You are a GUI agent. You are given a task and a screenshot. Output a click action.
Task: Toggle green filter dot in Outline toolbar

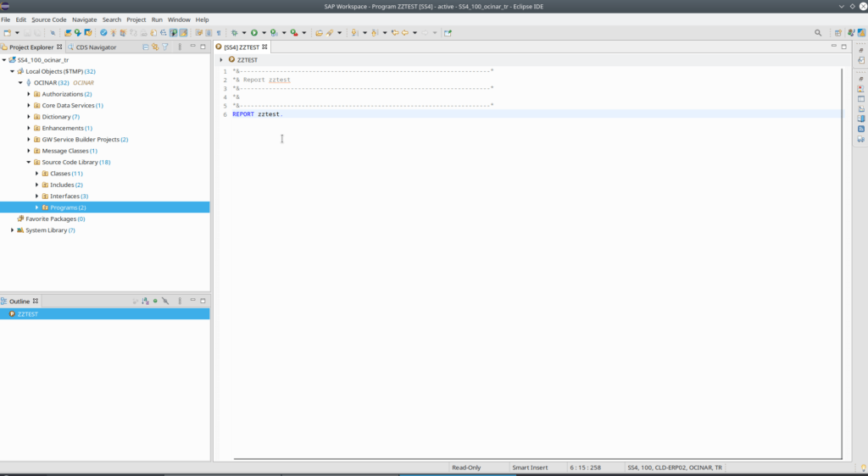[x=155, y=302]
